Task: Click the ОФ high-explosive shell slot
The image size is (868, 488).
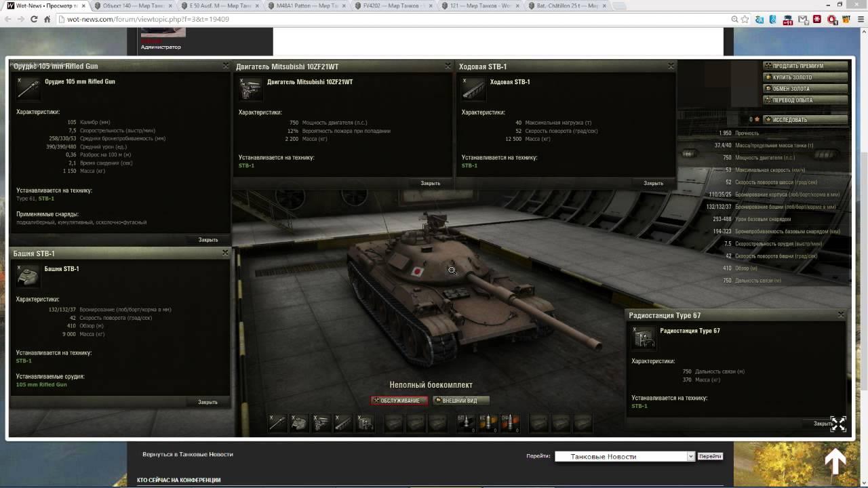Action: coord(509,424)
